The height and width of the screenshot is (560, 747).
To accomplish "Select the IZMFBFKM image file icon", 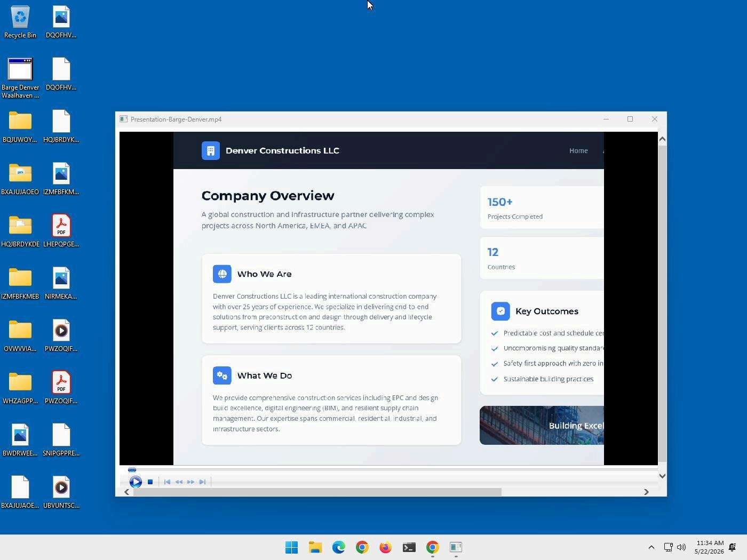I will (61, 179).
